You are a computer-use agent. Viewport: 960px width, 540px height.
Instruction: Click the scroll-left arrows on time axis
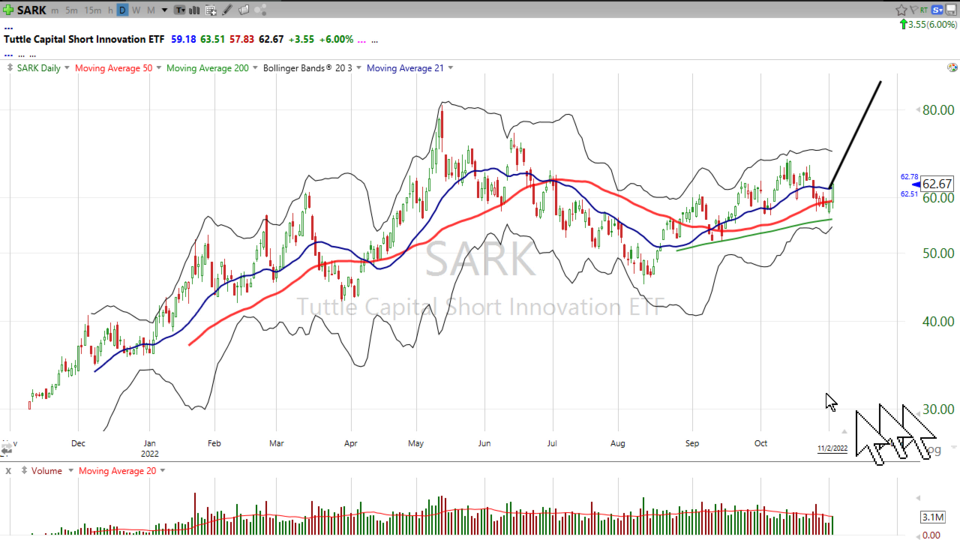(x=6, y=451)
